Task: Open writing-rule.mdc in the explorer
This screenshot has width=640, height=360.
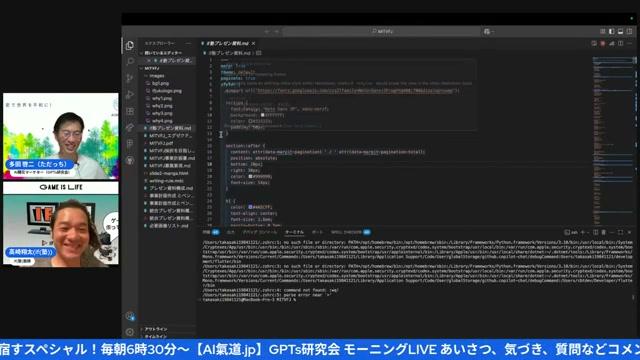Action: [166, 180]
